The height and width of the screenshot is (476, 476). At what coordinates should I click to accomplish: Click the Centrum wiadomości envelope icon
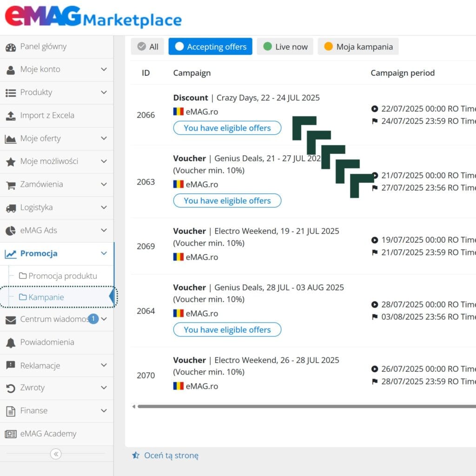click(11, 320)
